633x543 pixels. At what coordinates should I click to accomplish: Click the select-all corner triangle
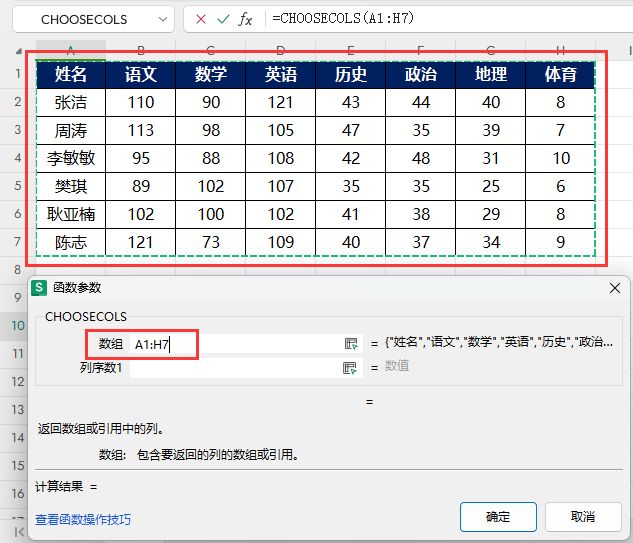coord(19,51)
